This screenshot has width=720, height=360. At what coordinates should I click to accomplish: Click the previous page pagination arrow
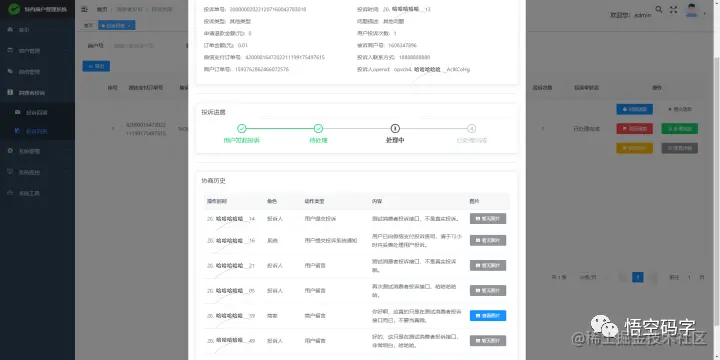coord(623,277)
